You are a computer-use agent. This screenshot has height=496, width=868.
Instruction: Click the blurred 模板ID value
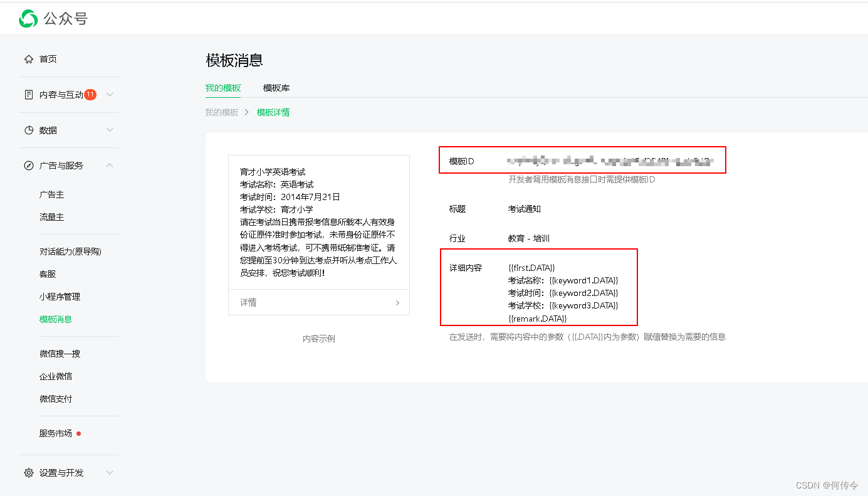pyautogui.click(x=610, y=161)
